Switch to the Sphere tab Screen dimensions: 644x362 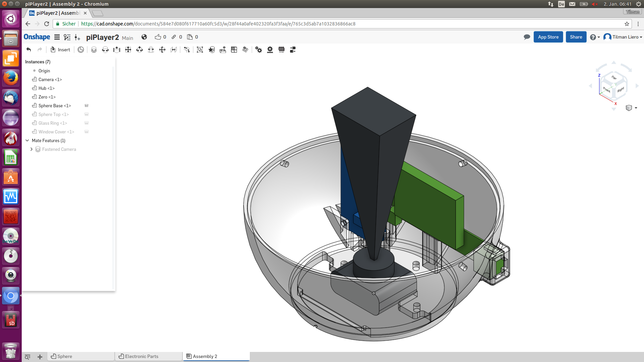(x=81, y=356)
